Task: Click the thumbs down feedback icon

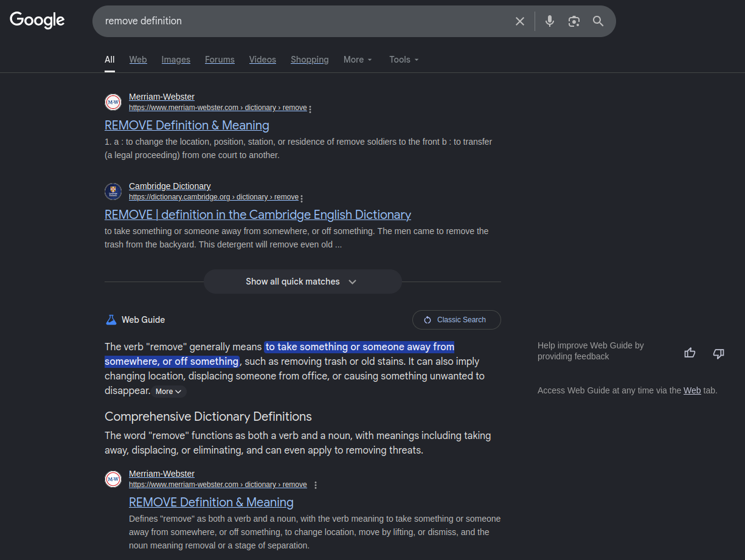Action: [x=718, y=353]
